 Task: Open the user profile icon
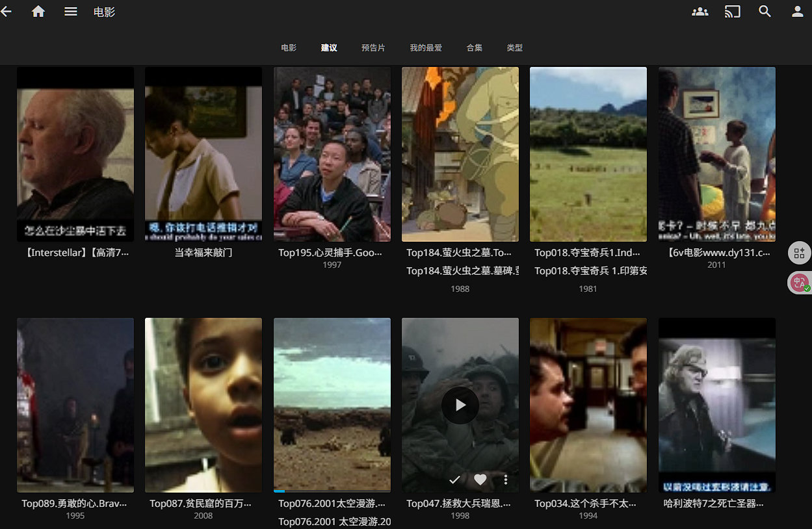pos(798,12)
